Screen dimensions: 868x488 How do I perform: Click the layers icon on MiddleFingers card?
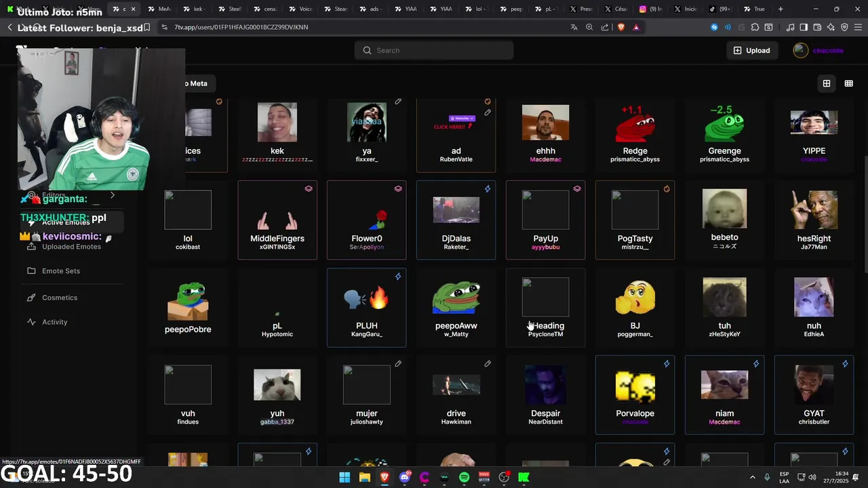(309, 189)
